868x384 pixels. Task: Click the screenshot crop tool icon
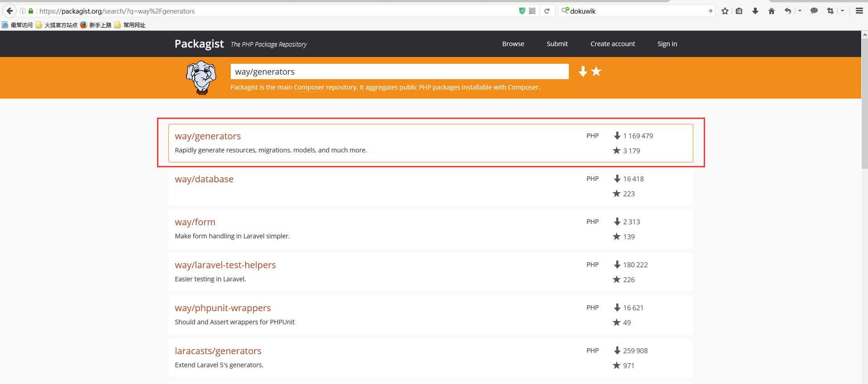point(830,11)
